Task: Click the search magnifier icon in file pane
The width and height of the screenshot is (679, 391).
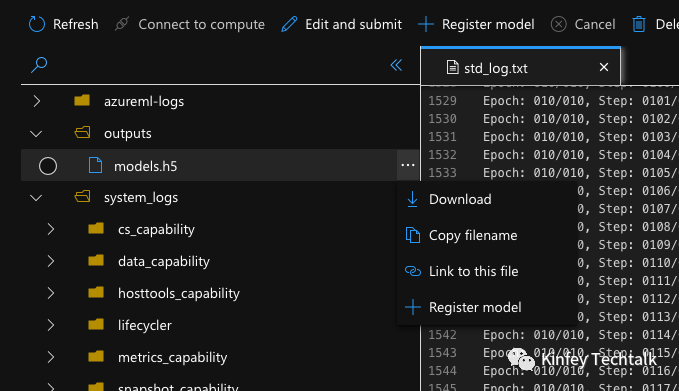Action: pyautogui.click(x=39, y=65)
